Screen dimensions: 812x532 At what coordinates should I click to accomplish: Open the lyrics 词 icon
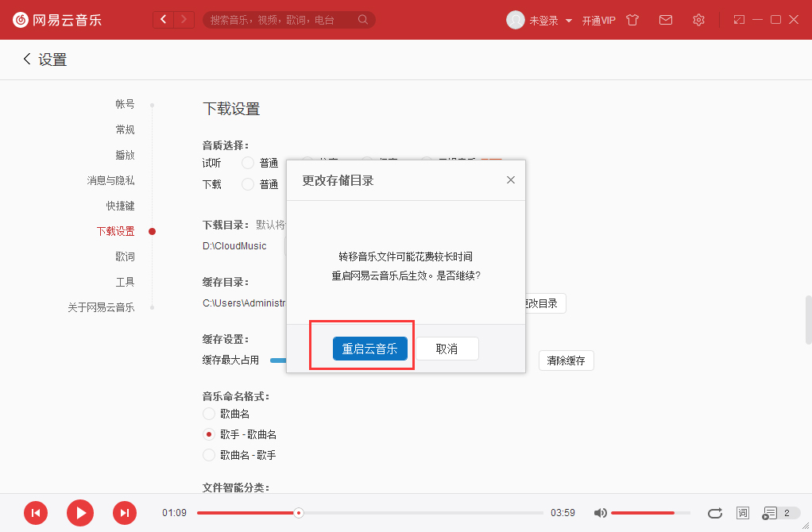(x=742, y=513)
